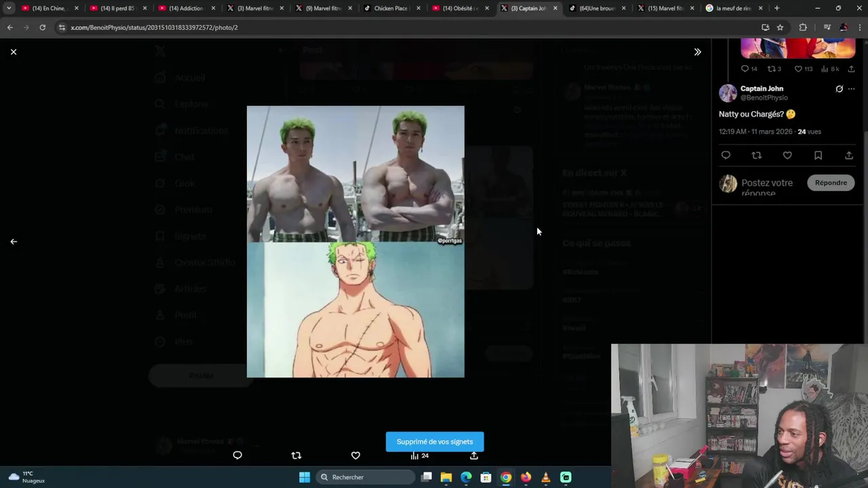Click the repost icon below the photo
The height and width of the screenshot is (488, 868).
296,455
